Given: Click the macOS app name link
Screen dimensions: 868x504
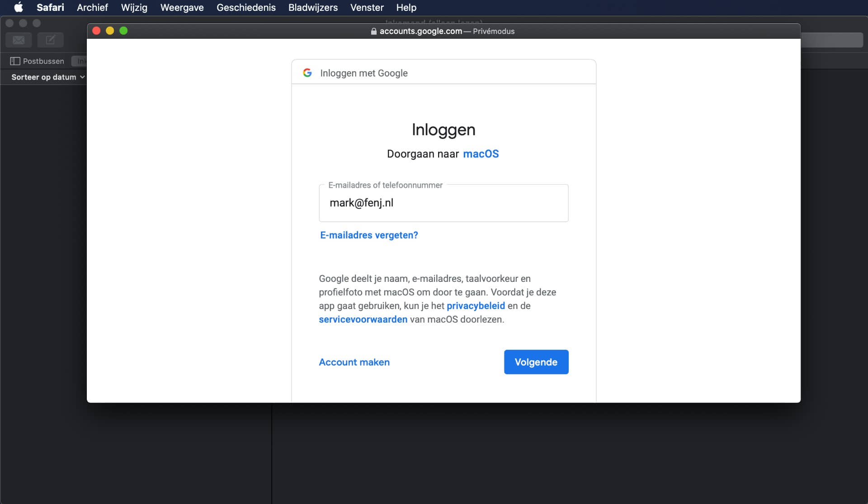Looking at the screenshot, I should click(481, 154).
